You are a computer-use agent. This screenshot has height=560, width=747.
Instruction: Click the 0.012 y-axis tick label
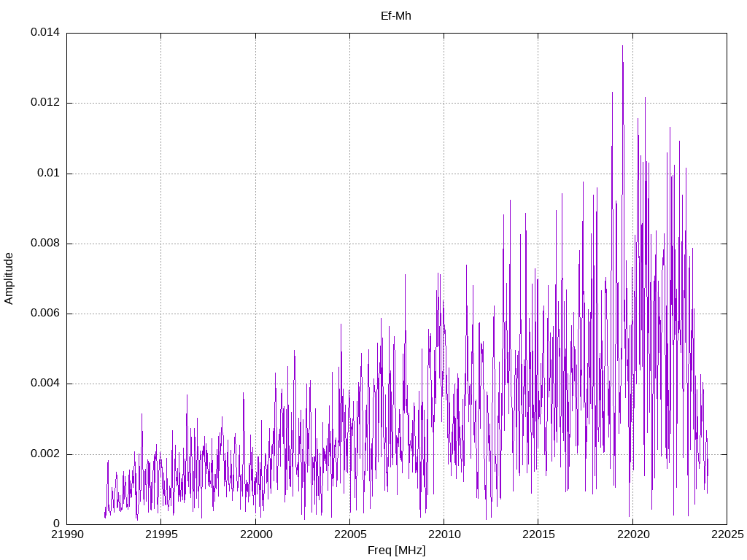click(x=45, y=102)
